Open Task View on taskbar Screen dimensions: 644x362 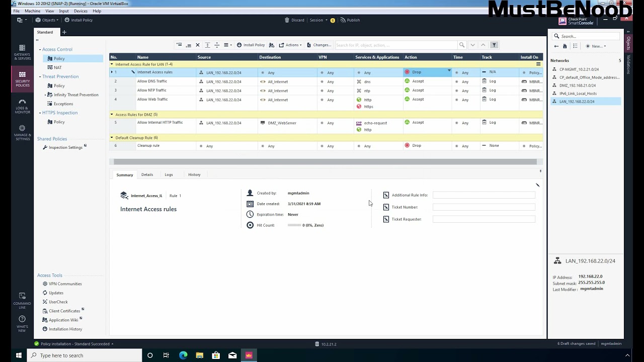(x=166, y=355)
